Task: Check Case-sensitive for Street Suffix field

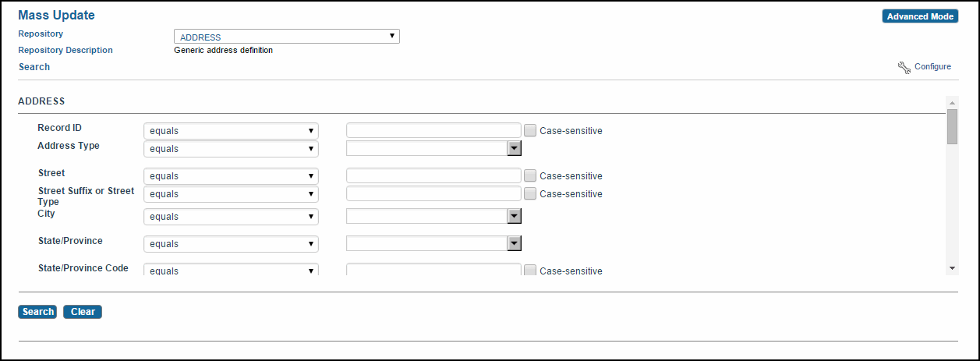Action: point(530,193)
